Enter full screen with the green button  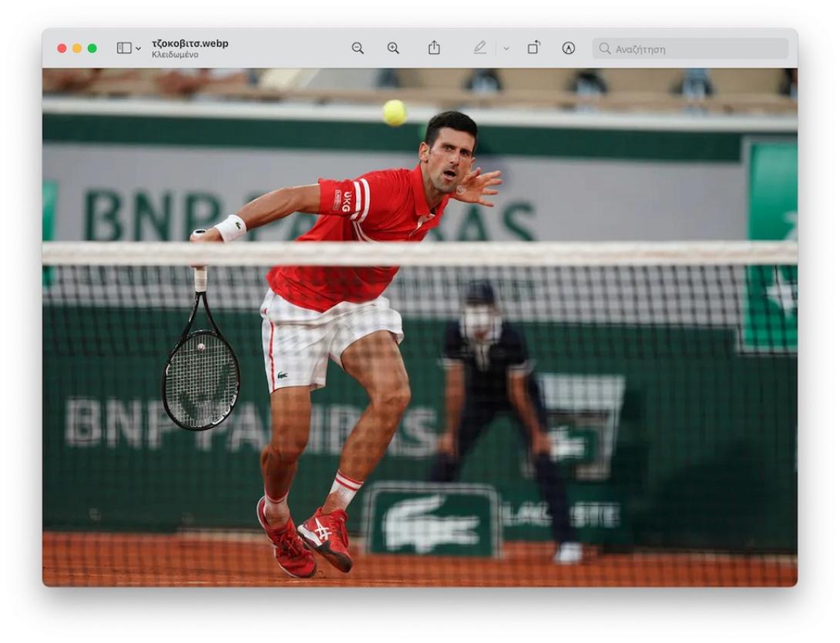[92, 48]
